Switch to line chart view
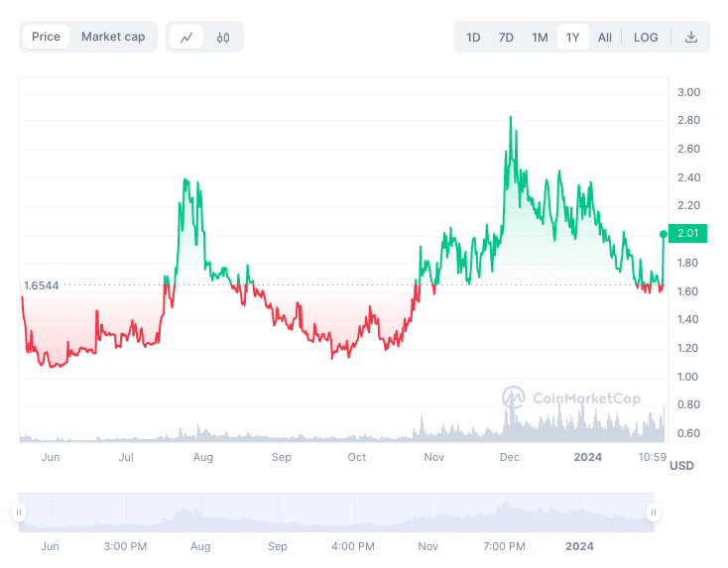The width and height of the screenshot is (728, 568). (x=186, y=38)
